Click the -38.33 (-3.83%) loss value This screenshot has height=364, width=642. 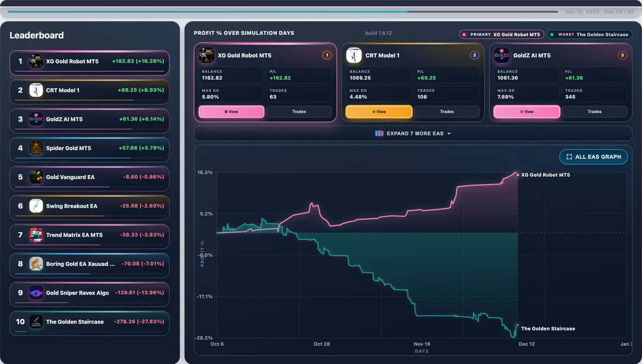[x=142, y=235]
